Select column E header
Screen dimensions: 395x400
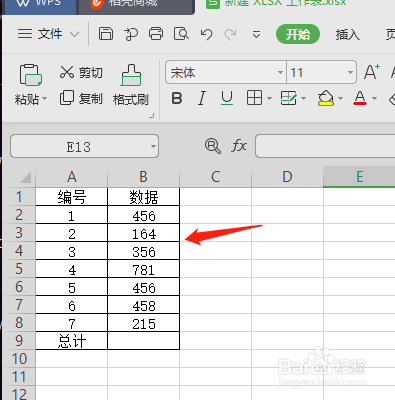359,177
